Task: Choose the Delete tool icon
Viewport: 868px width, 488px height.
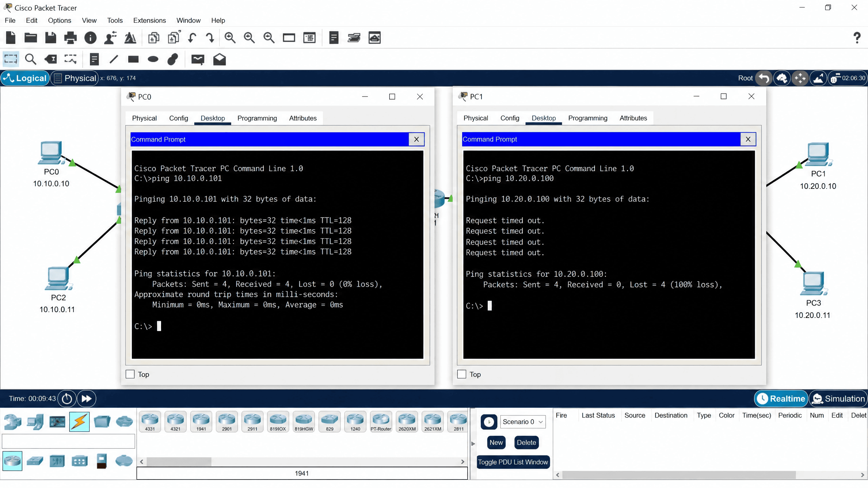Action: click(x=51, y=59)
